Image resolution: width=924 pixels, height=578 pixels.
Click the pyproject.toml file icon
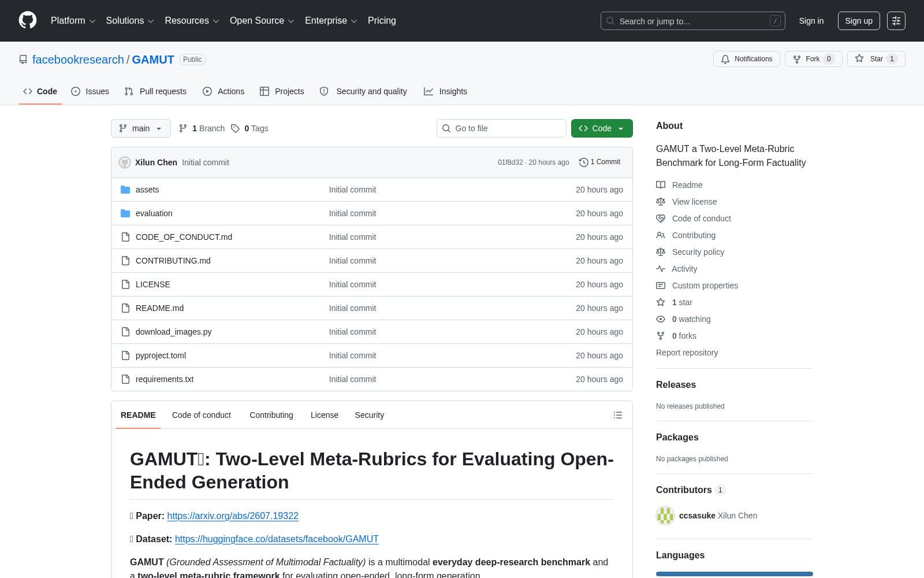[x=125, y=355]
